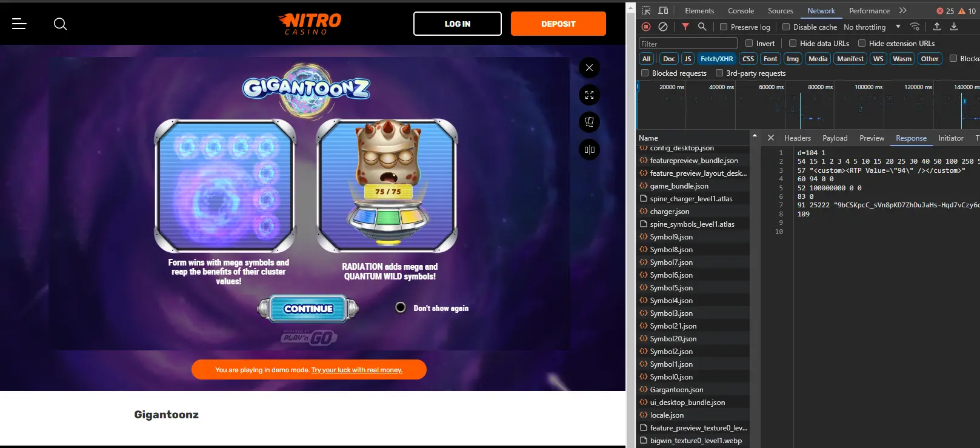Click the DEPOSIT button
The width and height of the screenshot is (980, 448).
point(558,24)
